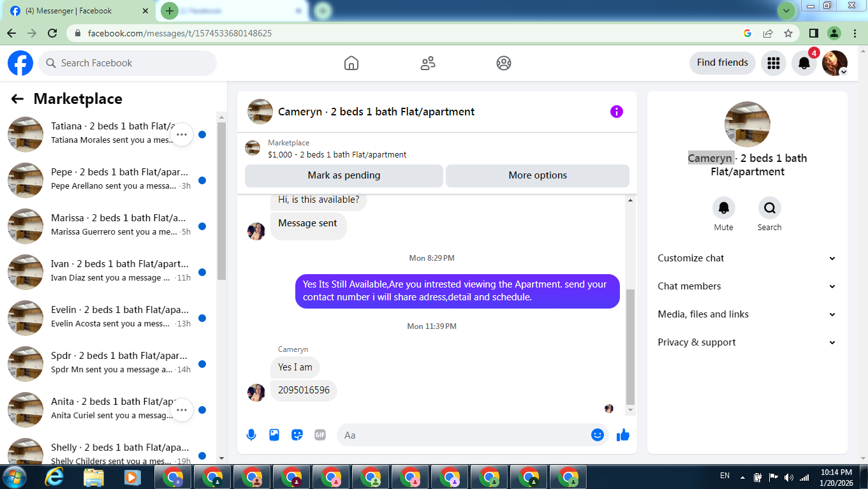
Task: Click More options button
Action: point(538,175)
